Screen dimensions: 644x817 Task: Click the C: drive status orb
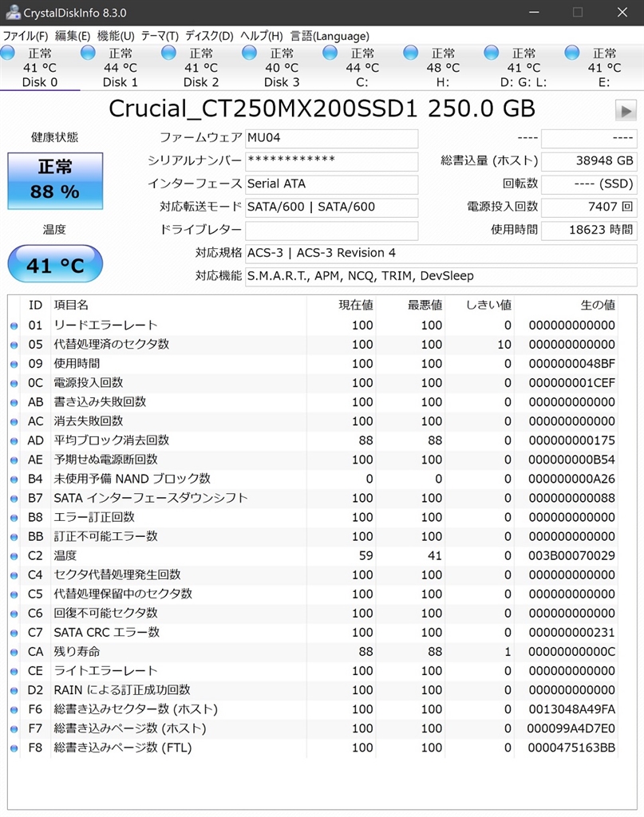330,53
